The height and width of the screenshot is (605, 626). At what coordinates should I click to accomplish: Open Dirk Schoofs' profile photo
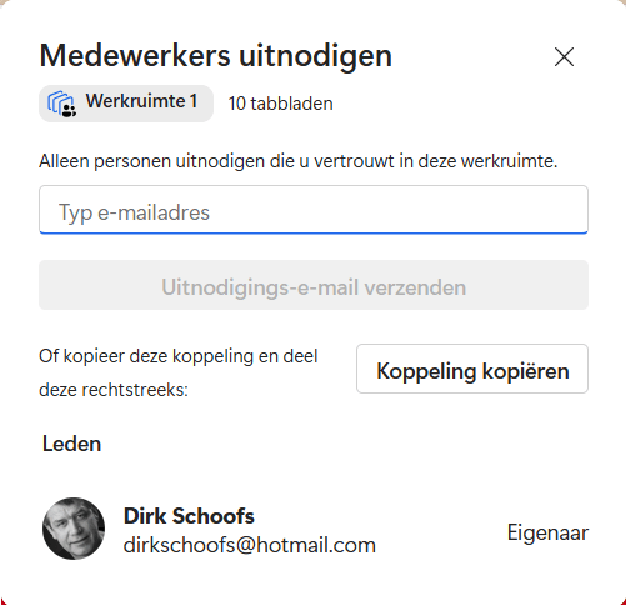click(x=73, y=529)
